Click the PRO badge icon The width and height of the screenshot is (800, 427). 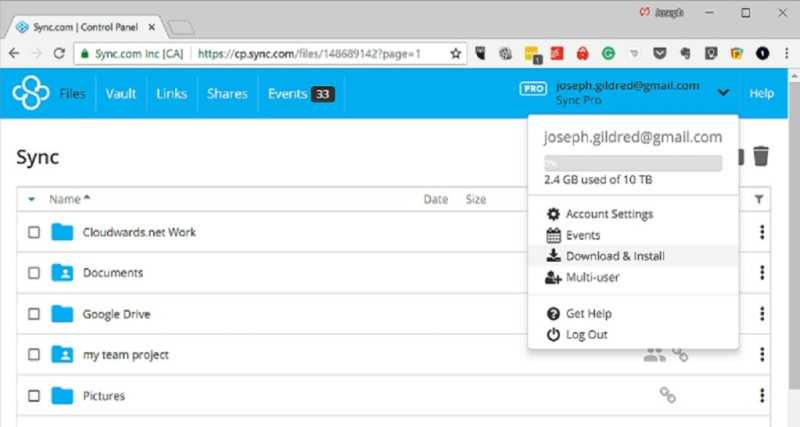[533, 89]
